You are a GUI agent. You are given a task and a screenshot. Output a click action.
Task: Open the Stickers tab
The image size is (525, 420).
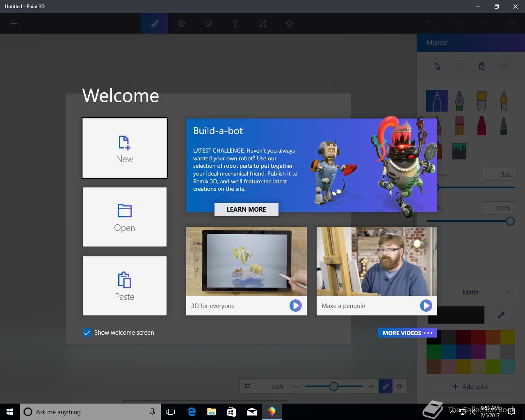[208, 23]
